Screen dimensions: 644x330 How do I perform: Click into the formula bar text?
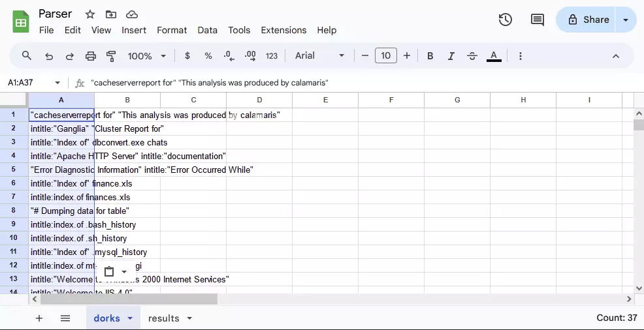click(210, 83)
